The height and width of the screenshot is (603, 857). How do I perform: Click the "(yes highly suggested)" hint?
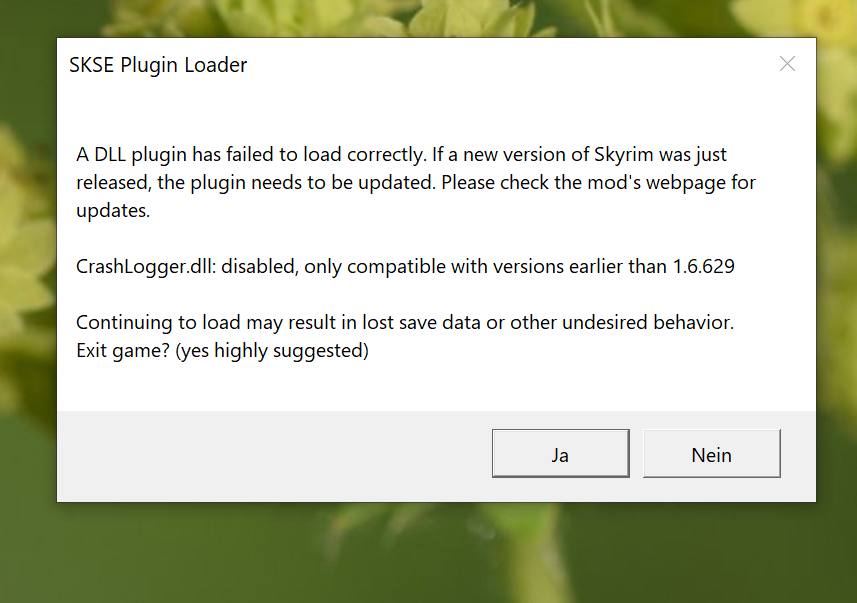[272, 351]
